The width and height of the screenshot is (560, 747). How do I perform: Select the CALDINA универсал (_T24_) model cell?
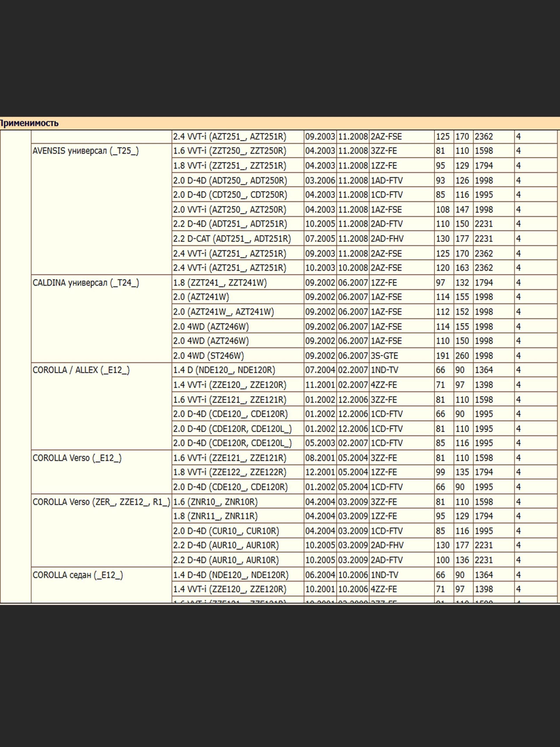click(85, 283)
